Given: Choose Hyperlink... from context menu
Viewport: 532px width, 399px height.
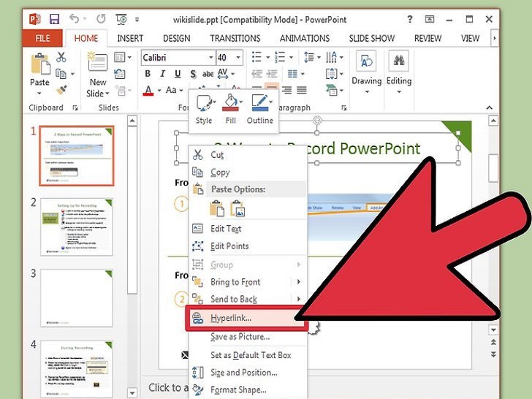Looking at the screenshot, I should coord(247,318).
